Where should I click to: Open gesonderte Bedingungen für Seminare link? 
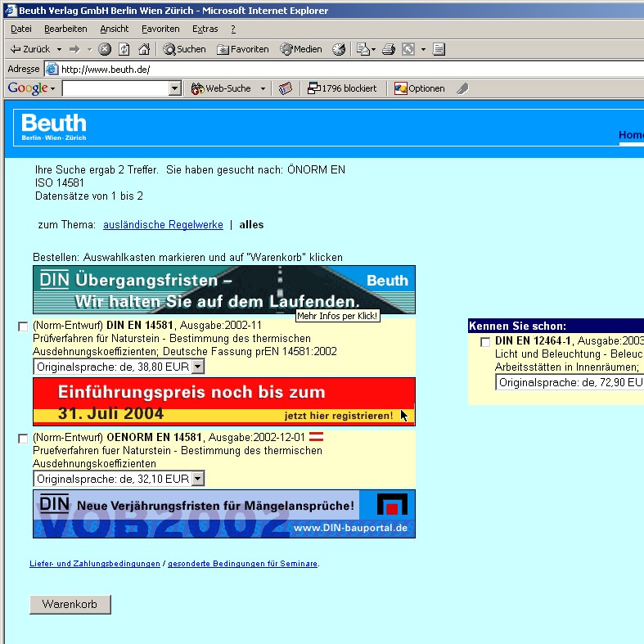243,564
